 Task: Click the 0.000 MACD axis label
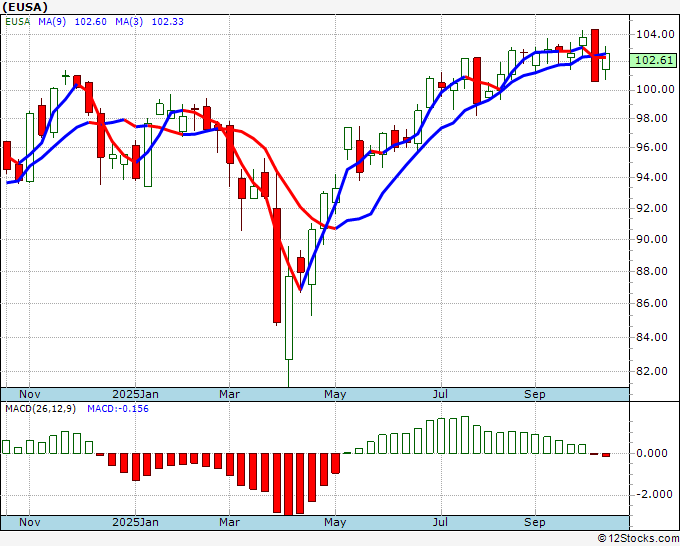click(x=654, y=453)
